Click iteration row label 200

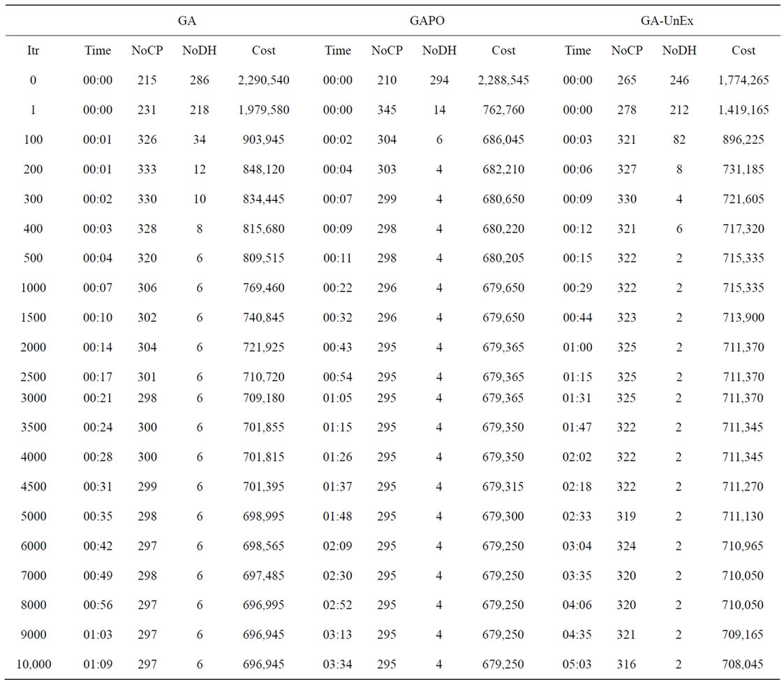point(33,169)
